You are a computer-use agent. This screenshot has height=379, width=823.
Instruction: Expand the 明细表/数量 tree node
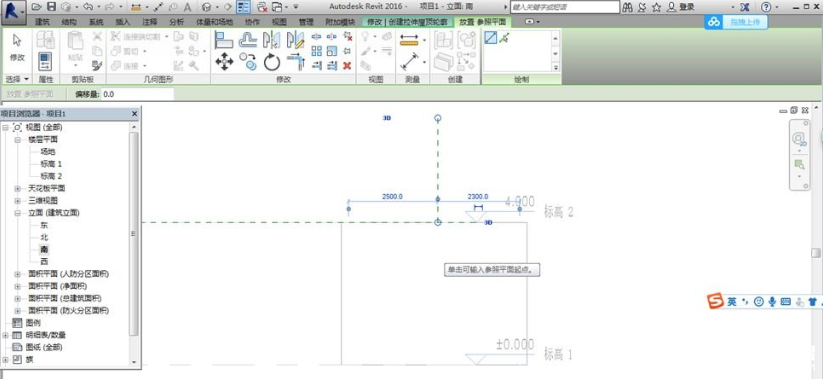(x=5, y=335)
